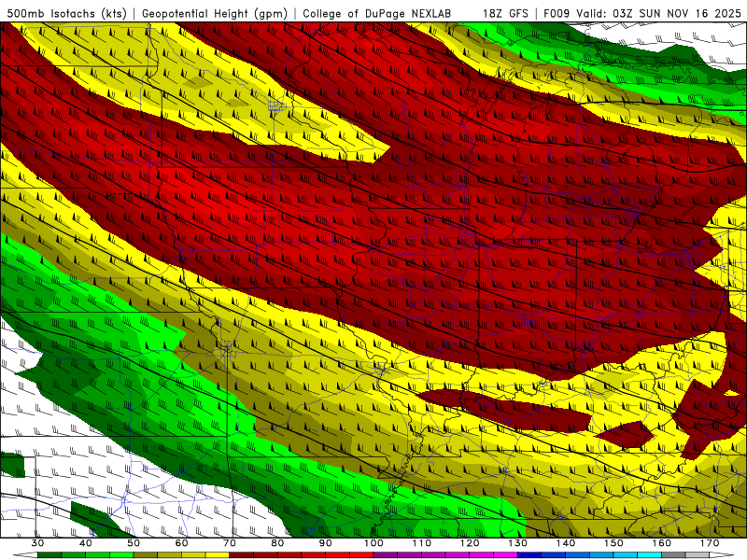
Task: Click the darkest green swatch under 30
Action: pos(49,555)
